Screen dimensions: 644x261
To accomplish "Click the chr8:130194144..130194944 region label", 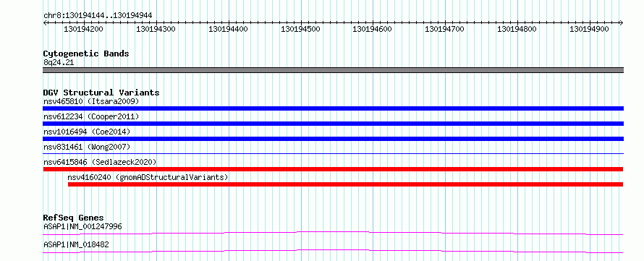I will click(x=98, y=15).
